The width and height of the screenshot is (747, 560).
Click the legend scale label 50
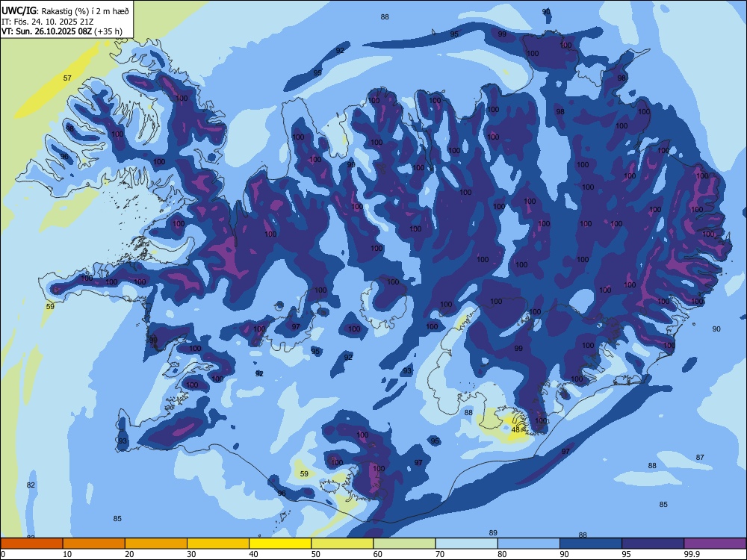point(316,554)
